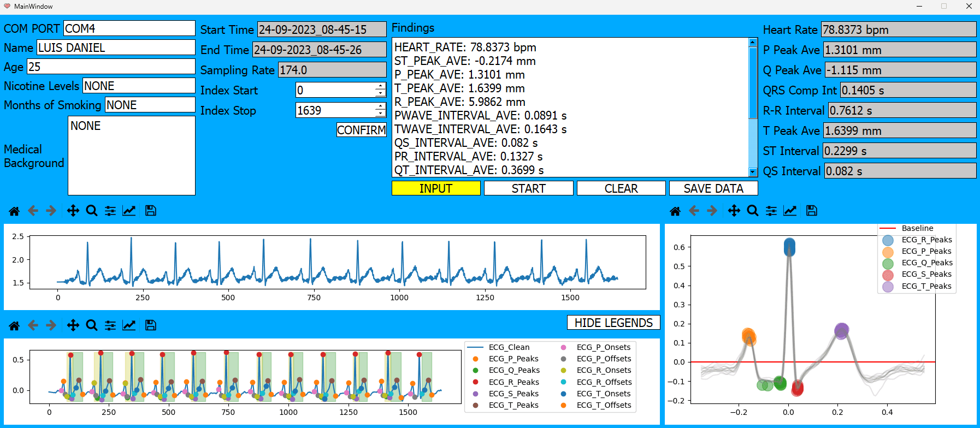Open edit axis parameters on the peaks plot toolbar
The height and width of the screenshot is (428, 980).
(129, 325)
